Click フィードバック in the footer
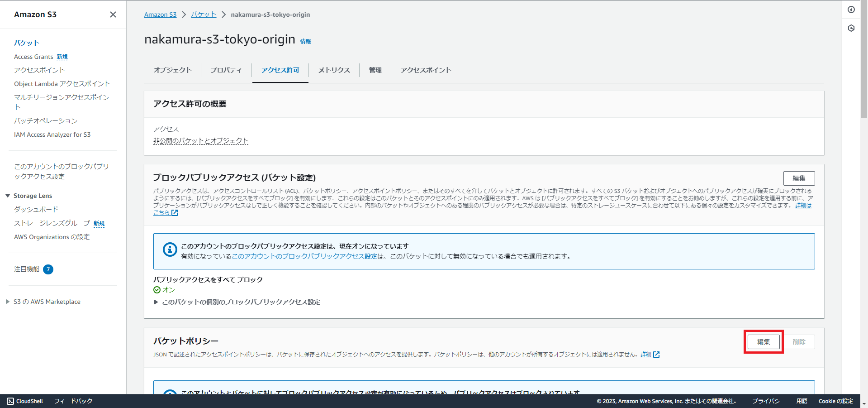This screenshot has width=868, height=408. tap(73, 401)
